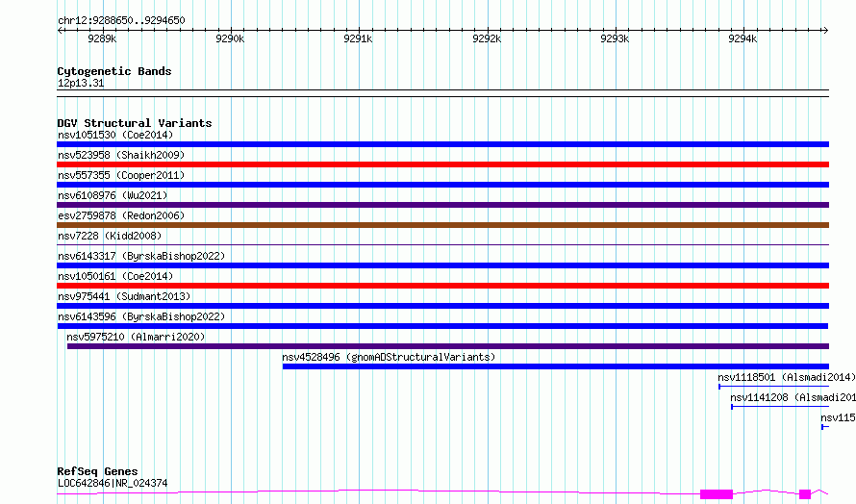This screenshot has height=504, width=856.
Task: Select the esv2759878 (Redon2006) brown bar
Action: tap(442, 225)
